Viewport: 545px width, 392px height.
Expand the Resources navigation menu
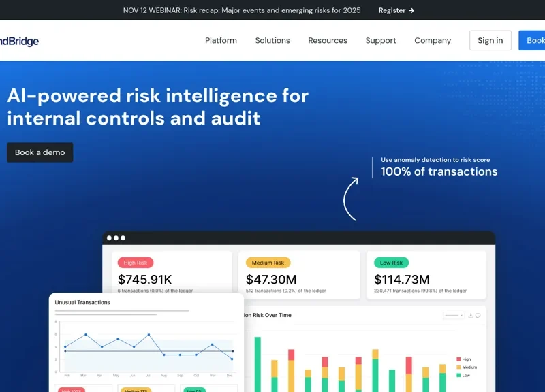328,40
